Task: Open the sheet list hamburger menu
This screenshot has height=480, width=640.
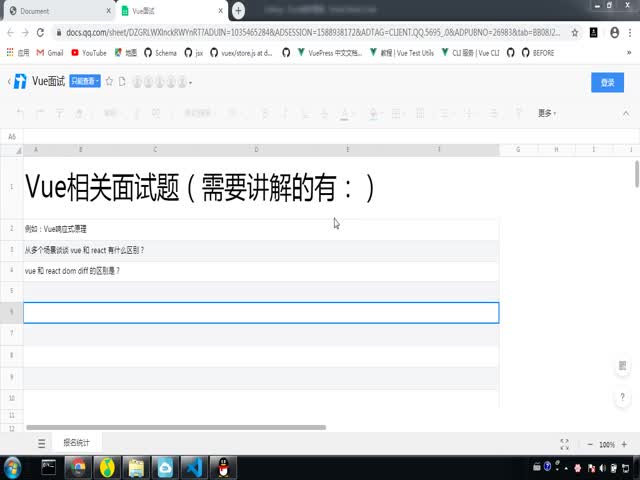Action: 42,443
